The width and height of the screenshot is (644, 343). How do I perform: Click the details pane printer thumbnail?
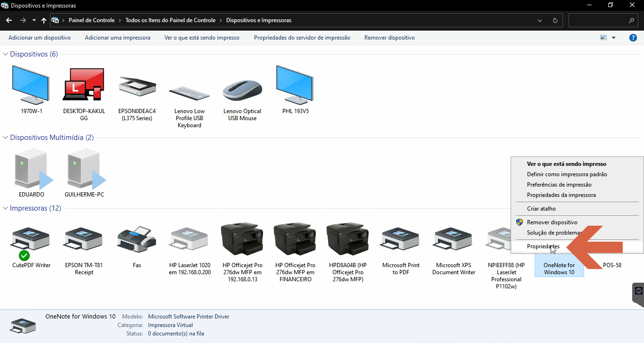coord(22,326)
